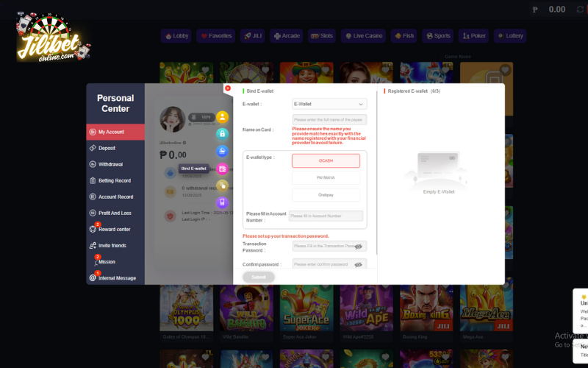Open Betting Record in the sidebar
Viewport: 588px width, 368px height.
click(115, 180)
